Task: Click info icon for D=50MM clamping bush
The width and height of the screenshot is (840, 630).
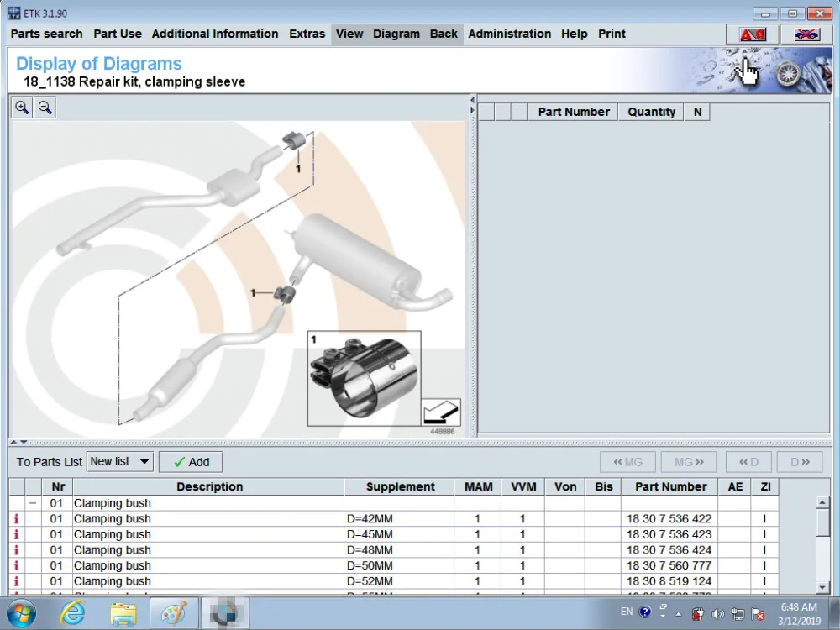Action: [x=16, y=565]
